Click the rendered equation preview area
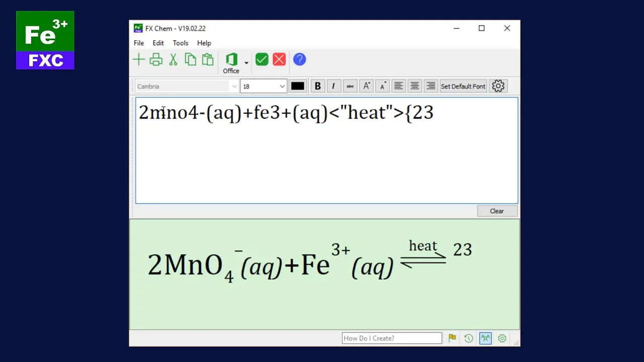 click(325, 275)
